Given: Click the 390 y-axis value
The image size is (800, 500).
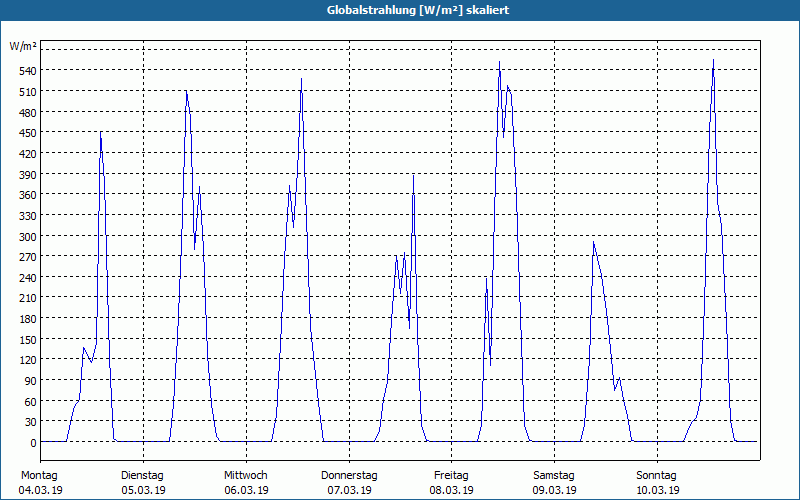Looking at the screenshot, I should click(x=27, y=175).
